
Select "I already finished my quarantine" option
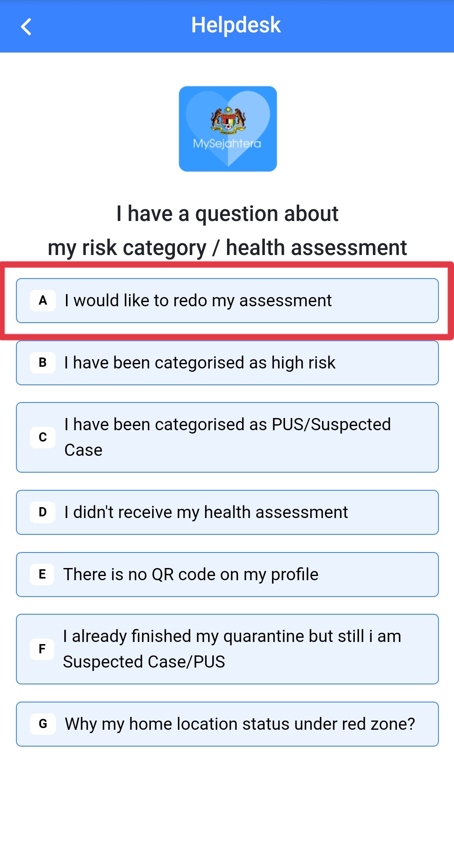(227, 649)
